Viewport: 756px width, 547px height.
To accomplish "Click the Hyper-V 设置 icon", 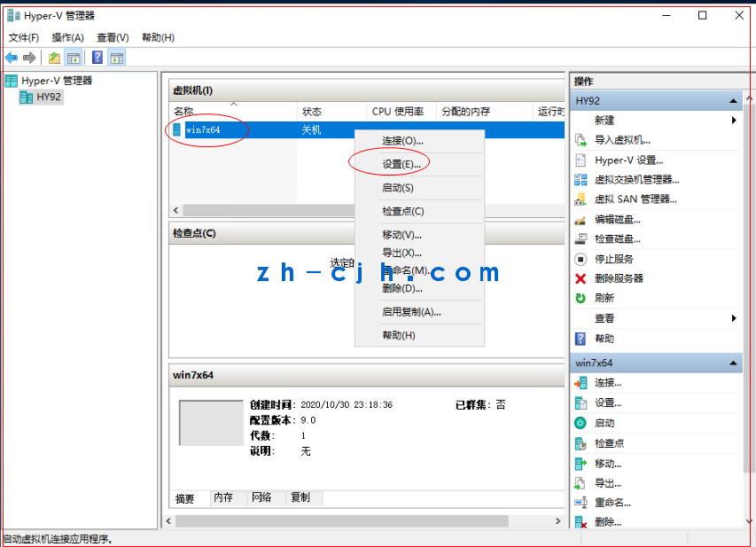I will click(x=581, y=160).
